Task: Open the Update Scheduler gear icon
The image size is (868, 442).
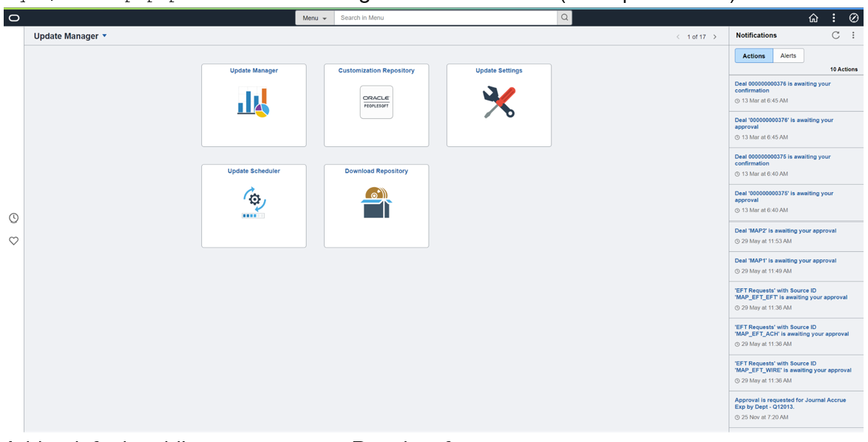Action: tap(254, 203)
